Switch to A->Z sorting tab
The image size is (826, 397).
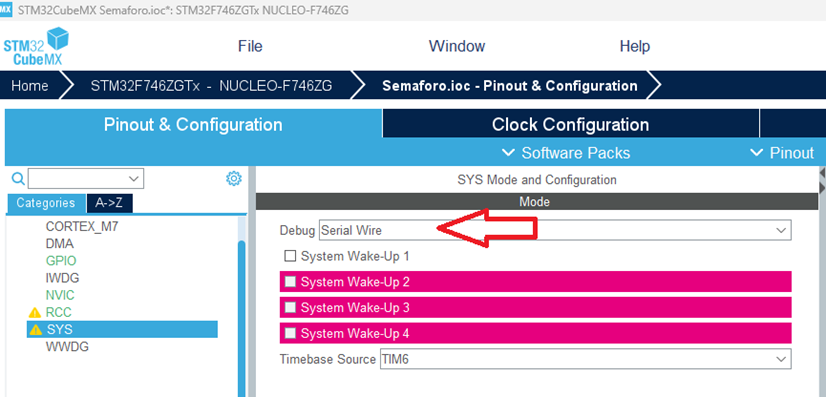pos(109,203)
